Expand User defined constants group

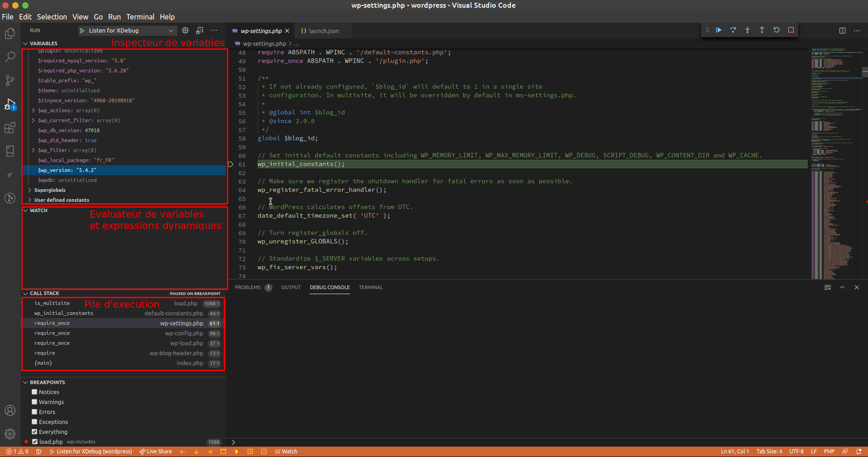tap(29, 200)
